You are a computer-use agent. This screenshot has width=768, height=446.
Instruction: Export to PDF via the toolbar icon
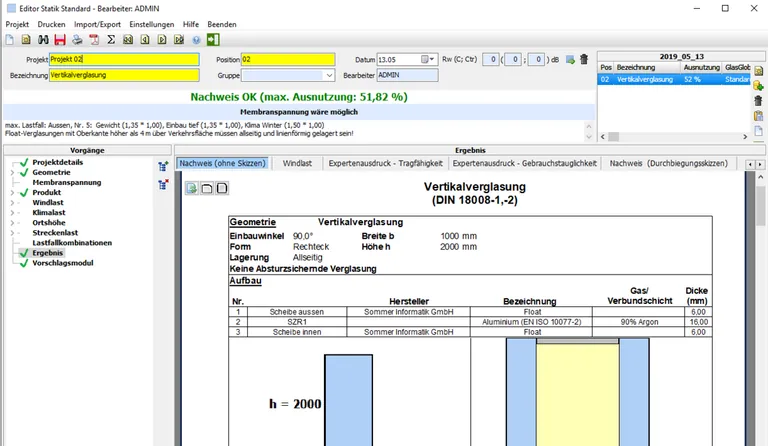[94, 40]
